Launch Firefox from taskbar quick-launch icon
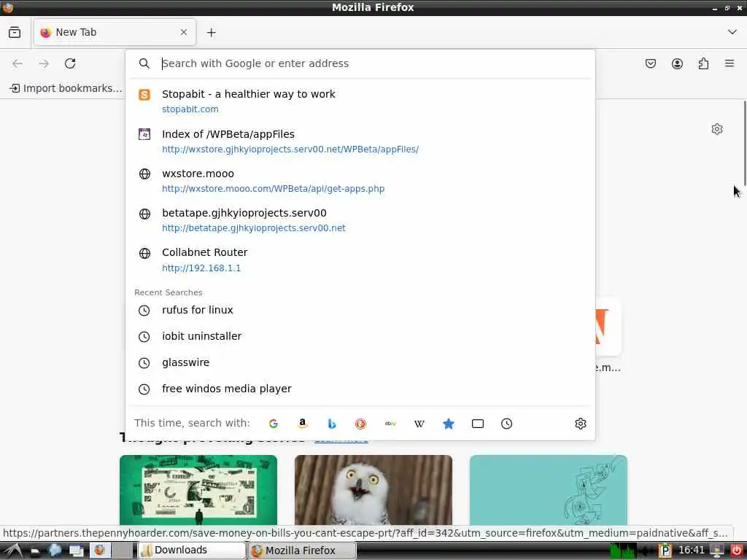The image size is (747, 560). (99, 550)
